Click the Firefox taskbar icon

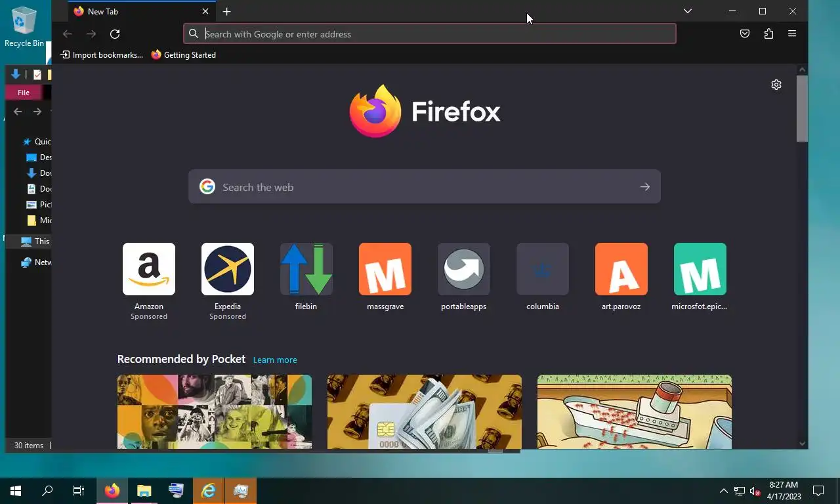click(x=112, y=491)
